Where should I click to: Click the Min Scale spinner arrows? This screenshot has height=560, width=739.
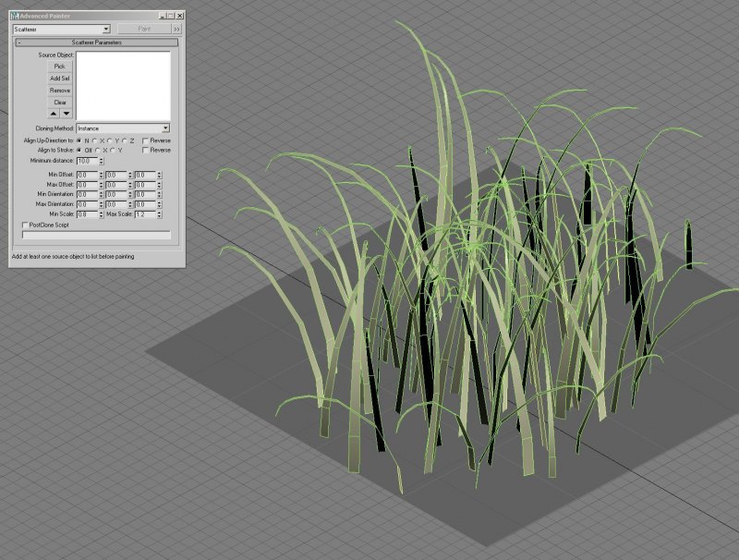(102, 214)
